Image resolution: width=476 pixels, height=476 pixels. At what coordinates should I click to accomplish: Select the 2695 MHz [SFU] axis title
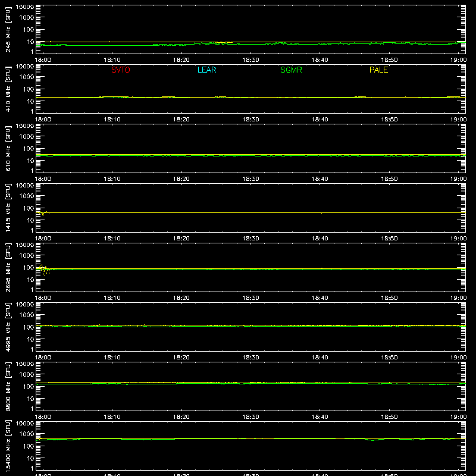point(8,267)
